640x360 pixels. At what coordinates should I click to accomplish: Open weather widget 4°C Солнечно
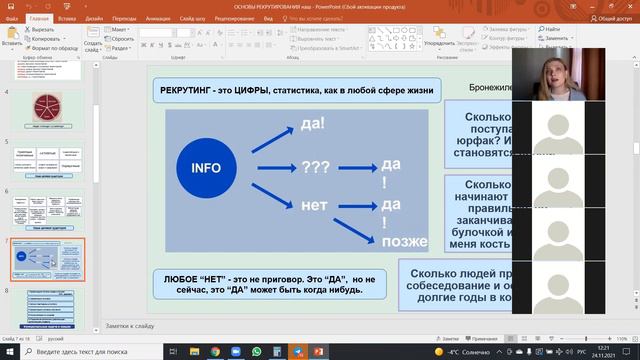click(462, 352)
